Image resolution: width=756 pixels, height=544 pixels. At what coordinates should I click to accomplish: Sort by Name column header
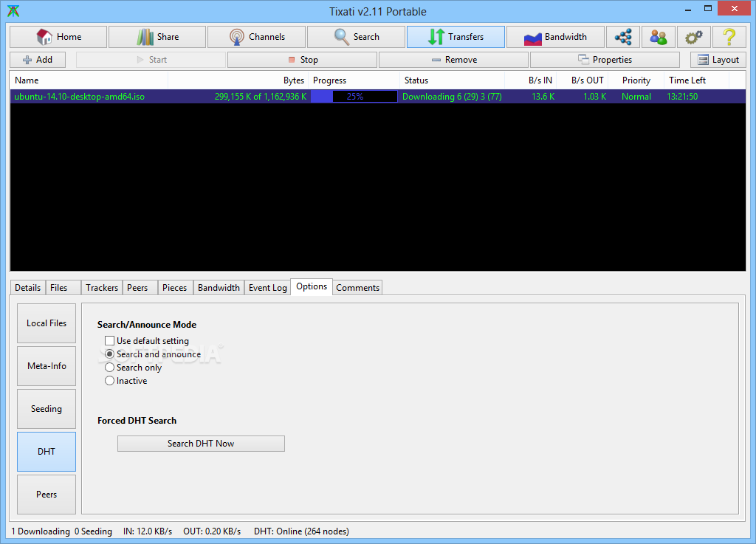tap(89, 80)
